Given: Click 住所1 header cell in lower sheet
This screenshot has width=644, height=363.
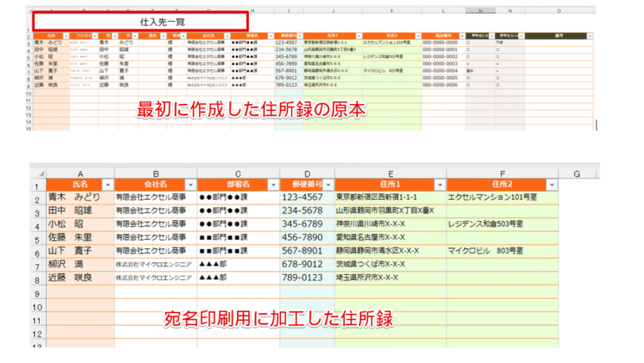Looking at the screenshot, I should point(390,185).
